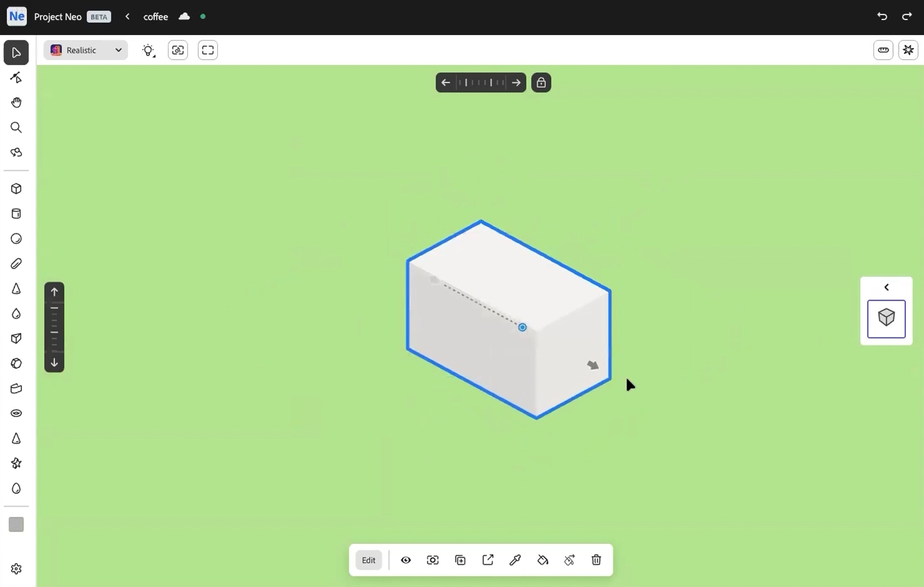
Task: Switch to Edit mode
Action: click(x=368, y=560)
